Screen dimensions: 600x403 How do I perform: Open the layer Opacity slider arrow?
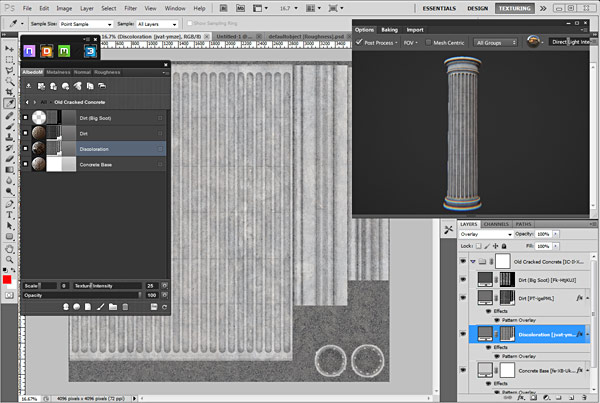(556, 234)
